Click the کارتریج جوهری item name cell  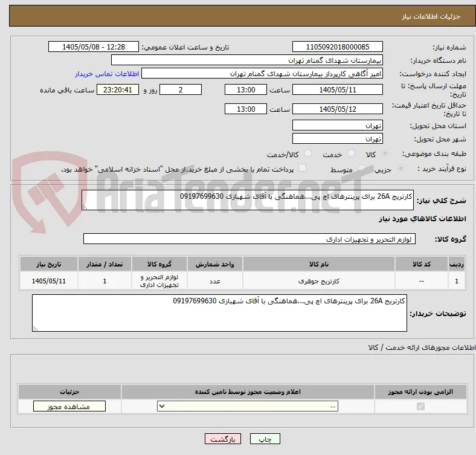point(319,281)
